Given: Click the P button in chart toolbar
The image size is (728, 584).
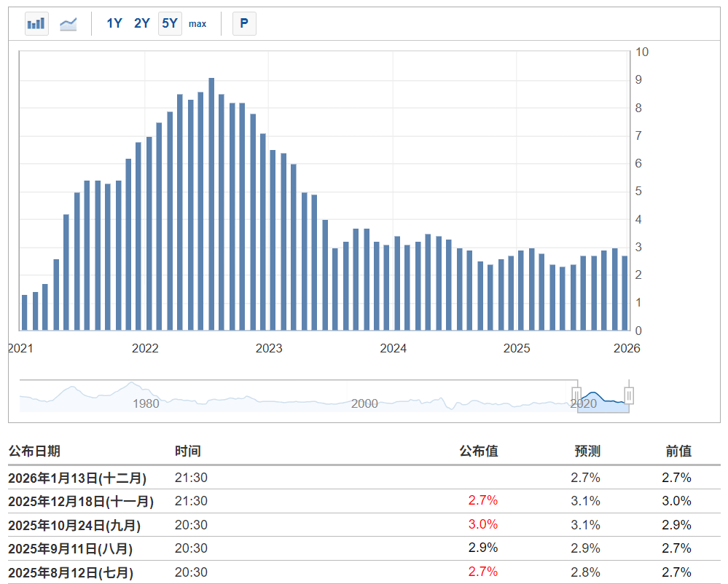Looking at the screenshot, I should pos(244,24).
